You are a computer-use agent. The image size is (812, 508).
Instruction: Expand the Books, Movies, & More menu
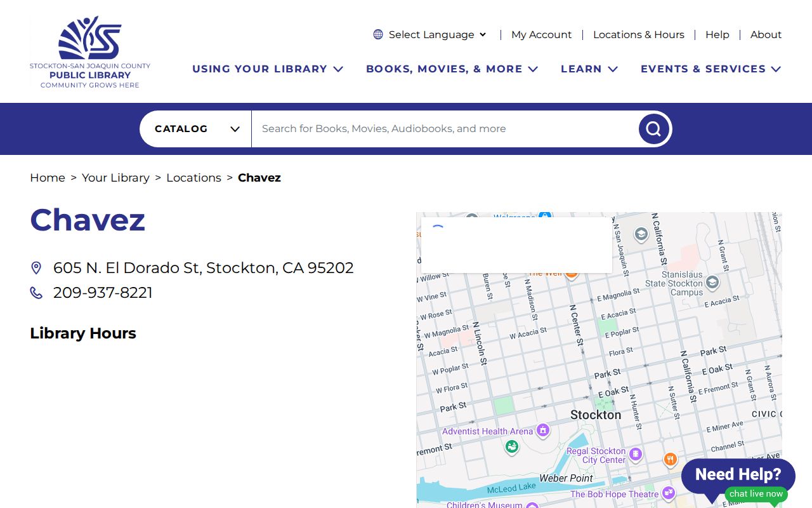[x=452, y=69]
